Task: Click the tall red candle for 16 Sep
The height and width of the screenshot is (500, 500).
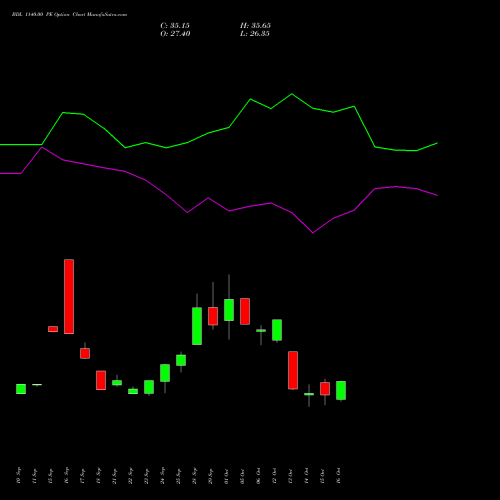Action: click(69, 296)
